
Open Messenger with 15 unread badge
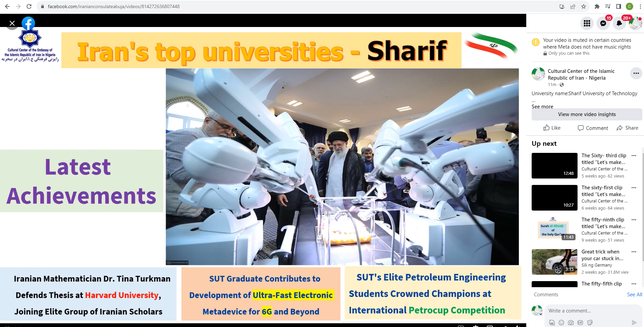coord(603,23)
